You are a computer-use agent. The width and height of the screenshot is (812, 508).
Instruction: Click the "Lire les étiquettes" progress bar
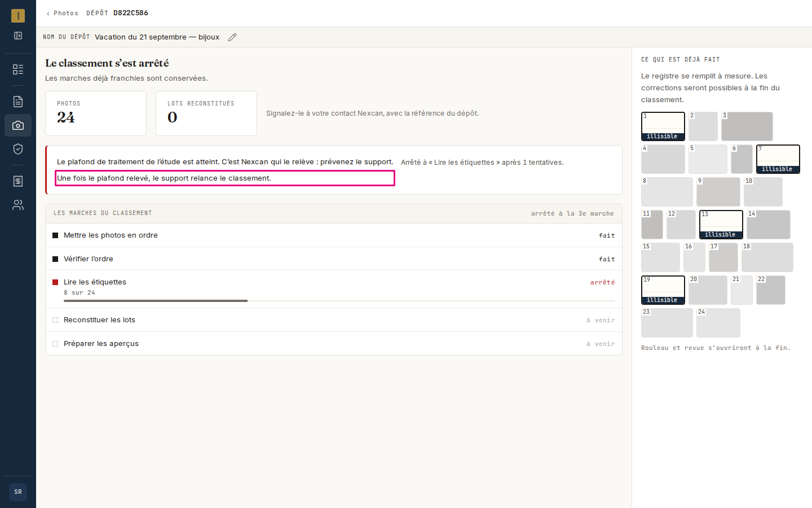coord(339,301)
